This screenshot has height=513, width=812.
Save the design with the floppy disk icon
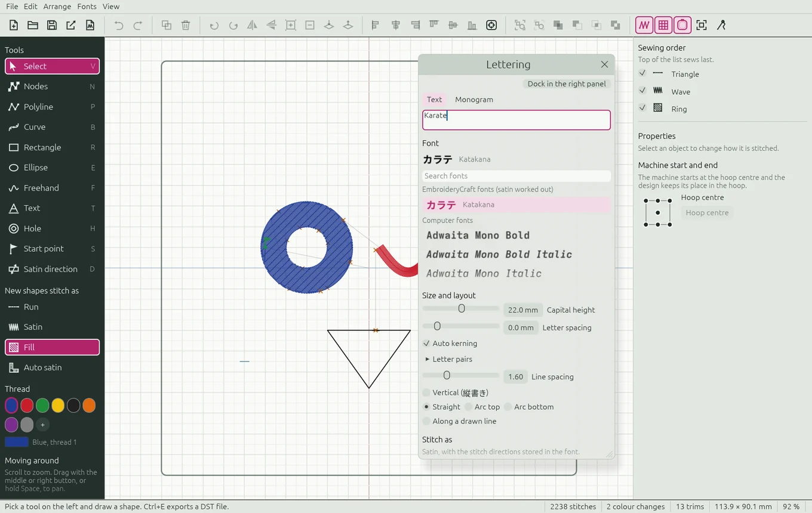point(52,25)
